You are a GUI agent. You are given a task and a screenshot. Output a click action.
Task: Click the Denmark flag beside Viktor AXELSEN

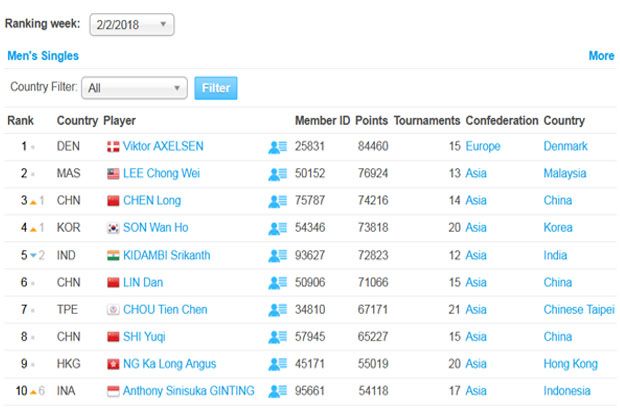point(113,147)
